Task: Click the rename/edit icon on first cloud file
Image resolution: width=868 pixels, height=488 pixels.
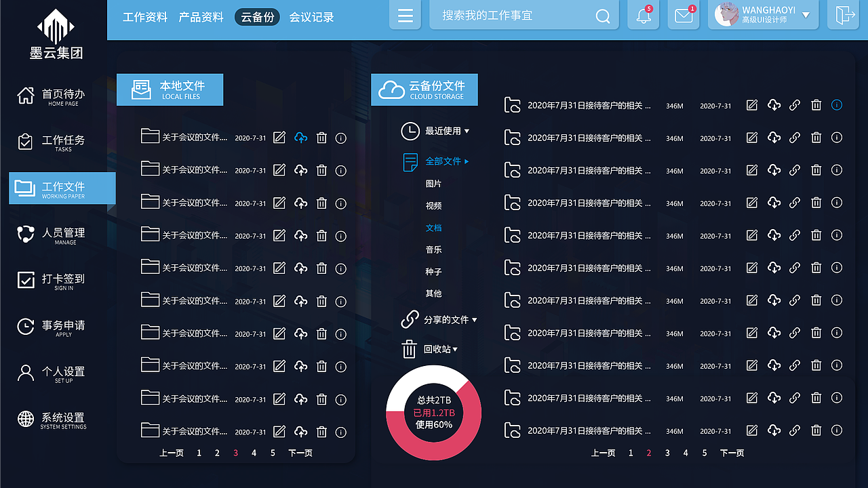Action: point(751,104)
